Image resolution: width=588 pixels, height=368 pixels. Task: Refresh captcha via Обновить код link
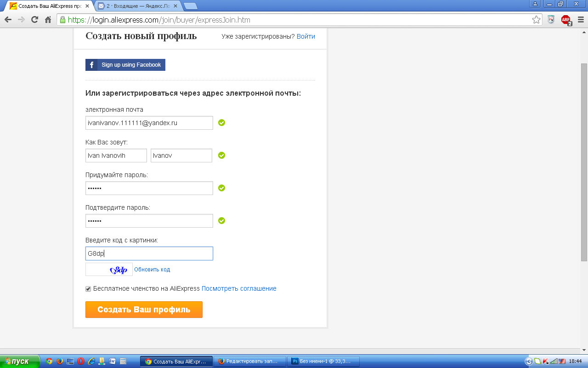[152, 270]
